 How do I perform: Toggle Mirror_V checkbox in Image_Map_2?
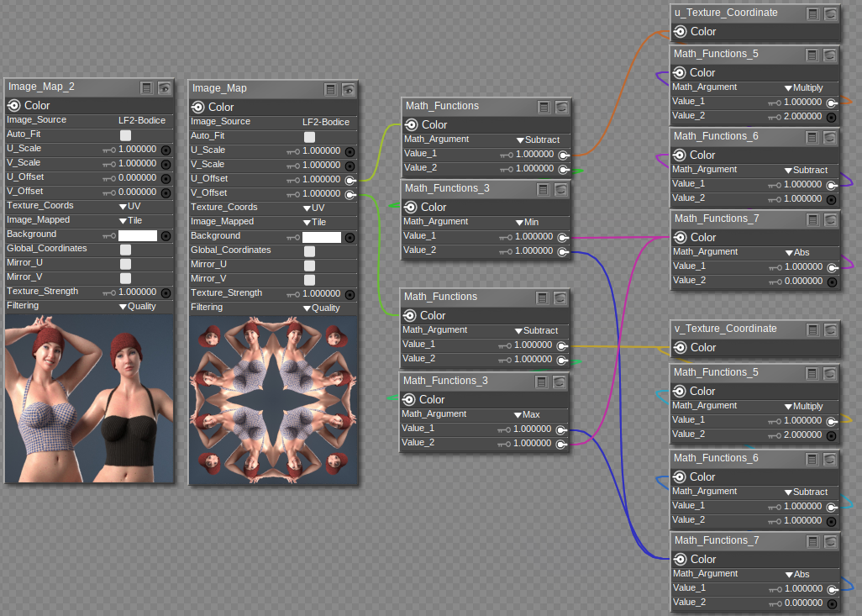[126, 278]
